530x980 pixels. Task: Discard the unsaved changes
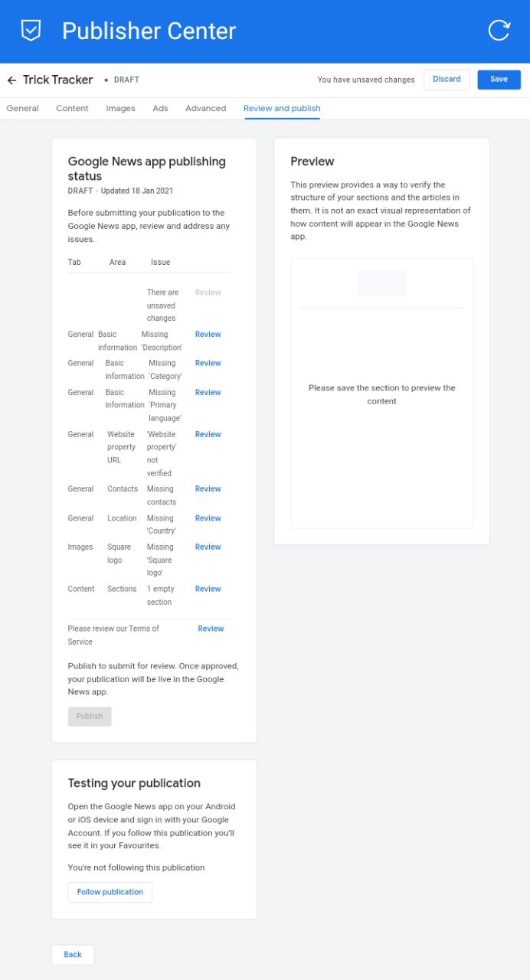[x=447, y=80]
